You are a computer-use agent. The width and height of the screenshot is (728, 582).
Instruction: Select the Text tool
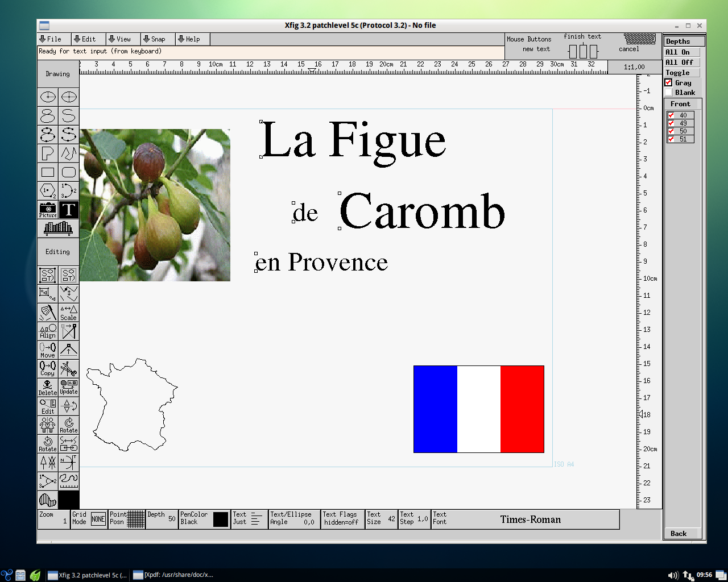click(x=68, y=210)
